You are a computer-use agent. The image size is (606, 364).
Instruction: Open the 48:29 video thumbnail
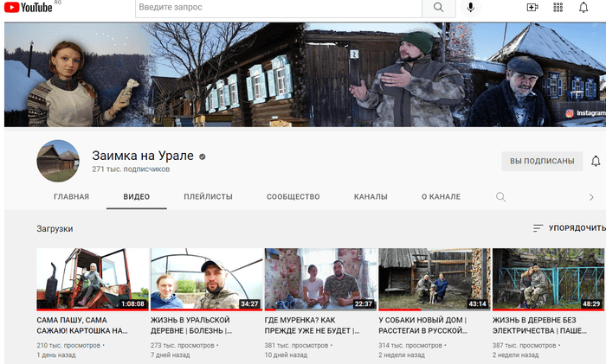548,279
